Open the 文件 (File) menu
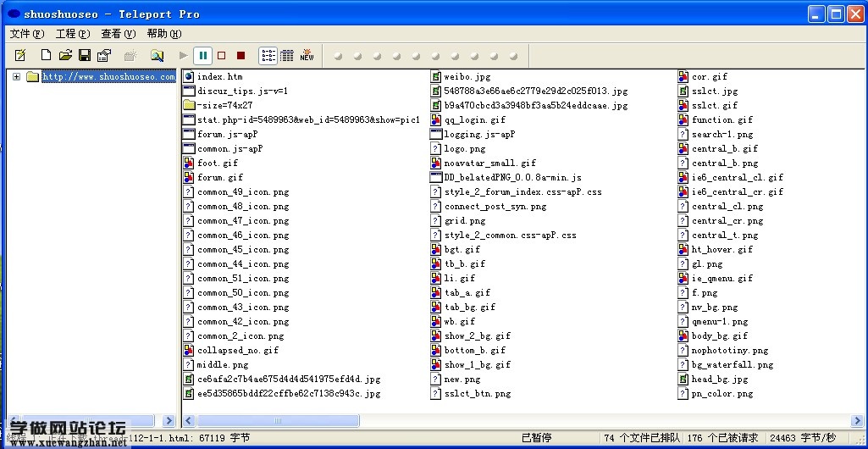Image resolution: width=868 pixels, height=449 pixels. (26, 34)
